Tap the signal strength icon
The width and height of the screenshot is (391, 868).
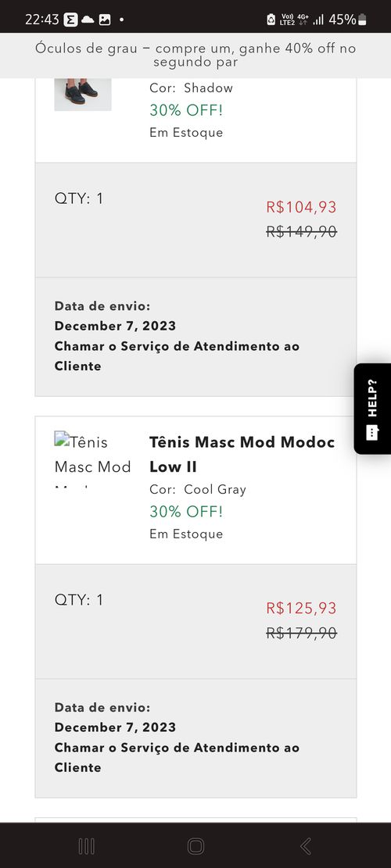(318, 20)
